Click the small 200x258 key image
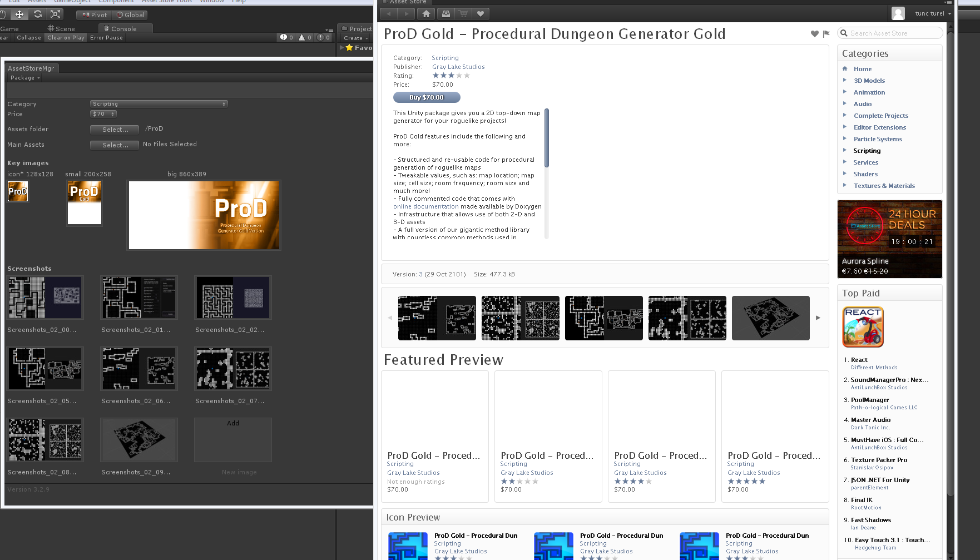 (x=85, y=203)
